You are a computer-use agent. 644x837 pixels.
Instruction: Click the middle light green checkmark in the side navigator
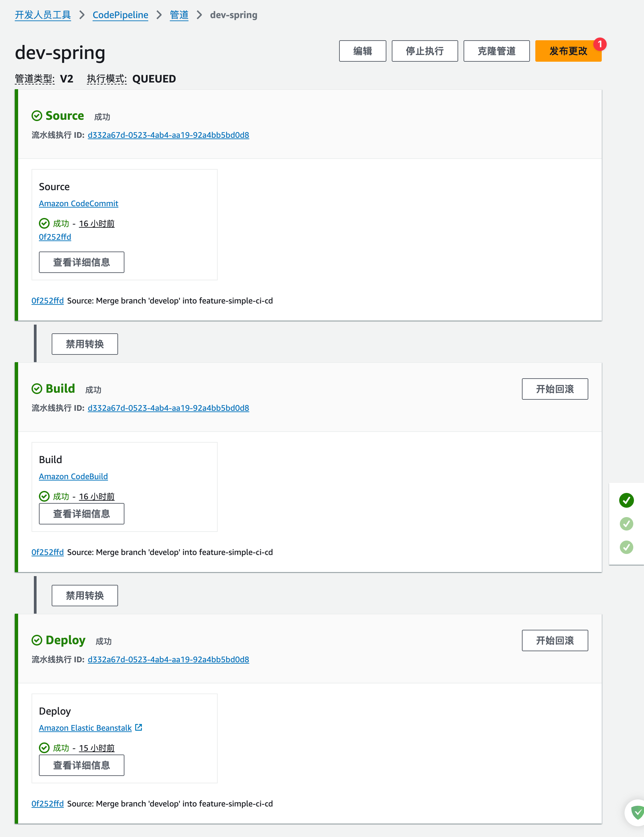[x=626, y=523]
